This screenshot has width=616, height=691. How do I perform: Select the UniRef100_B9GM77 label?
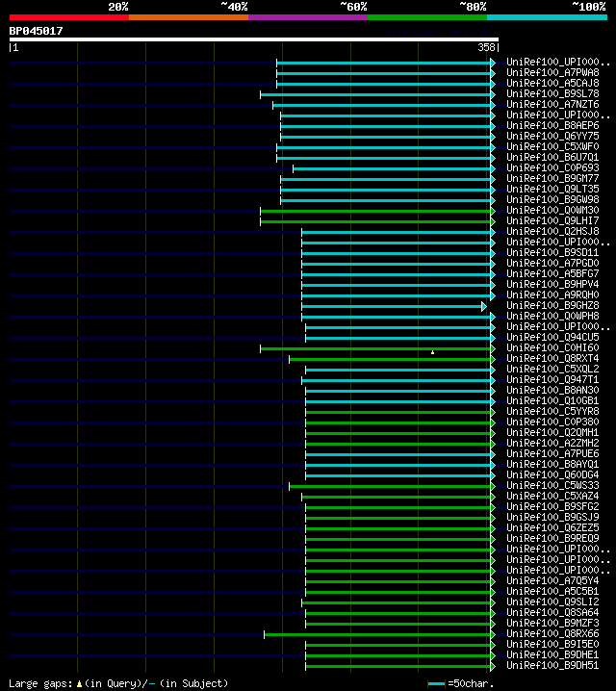pos(552,178)
